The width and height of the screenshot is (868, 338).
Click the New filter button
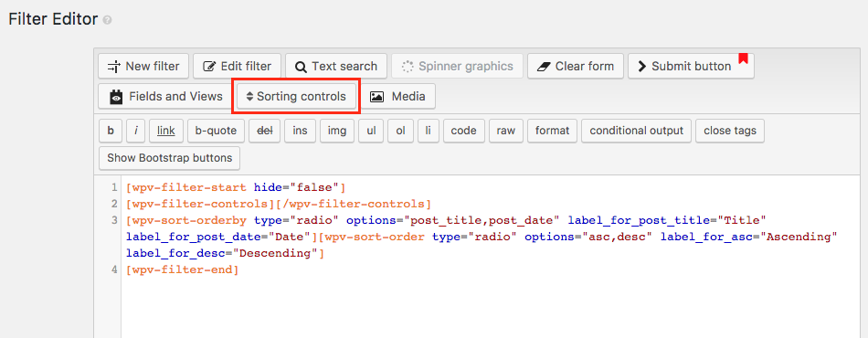[x=143, y=67]
